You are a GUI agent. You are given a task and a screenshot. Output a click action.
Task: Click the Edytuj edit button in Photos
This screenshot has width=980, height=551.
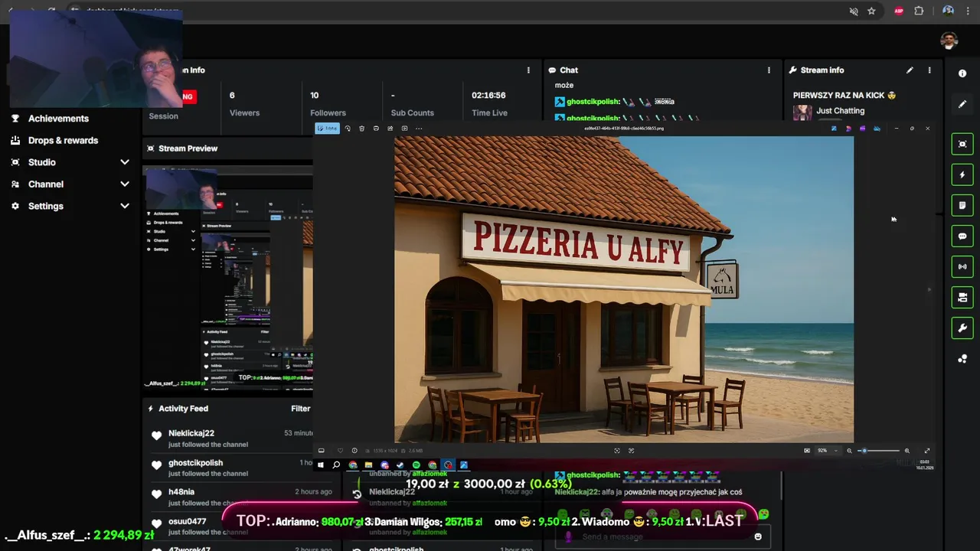[327, 129]
